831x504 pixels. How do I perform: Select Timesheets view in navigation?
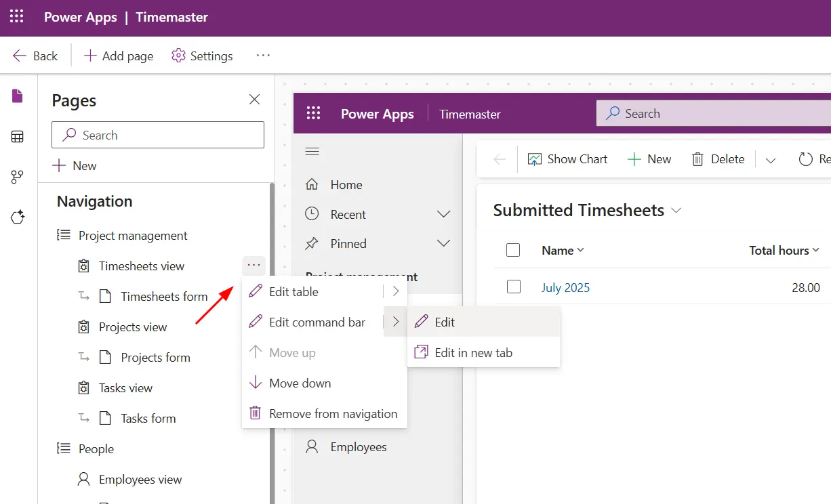142,266
